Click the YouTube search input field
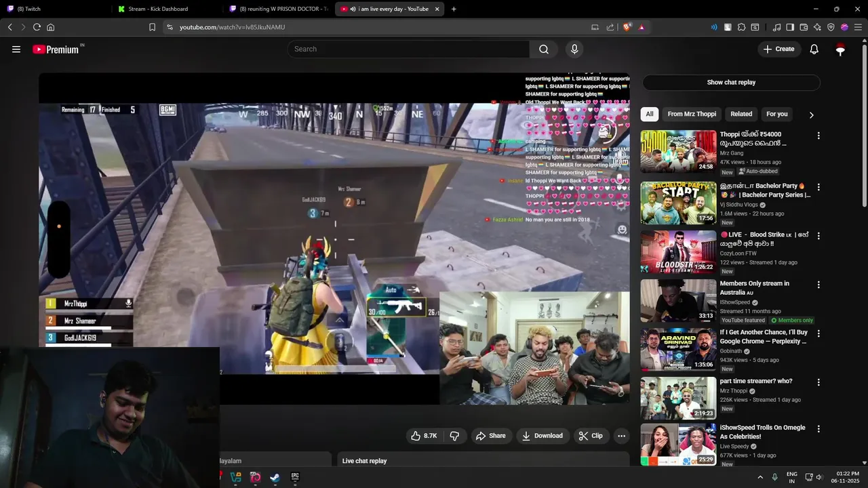This screenshot has height=488, width=868. [409, 49]
